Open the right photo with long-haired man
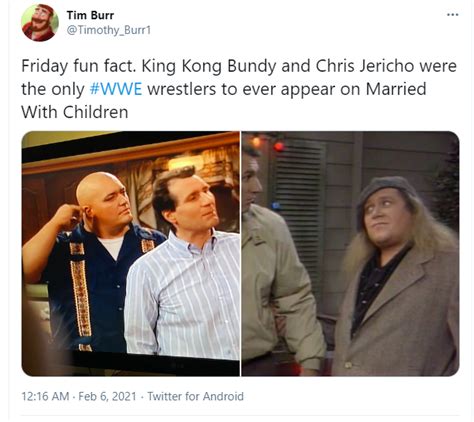Image resolution: width=474 pixels, height=422 pixels. click(x=350, y=254)
